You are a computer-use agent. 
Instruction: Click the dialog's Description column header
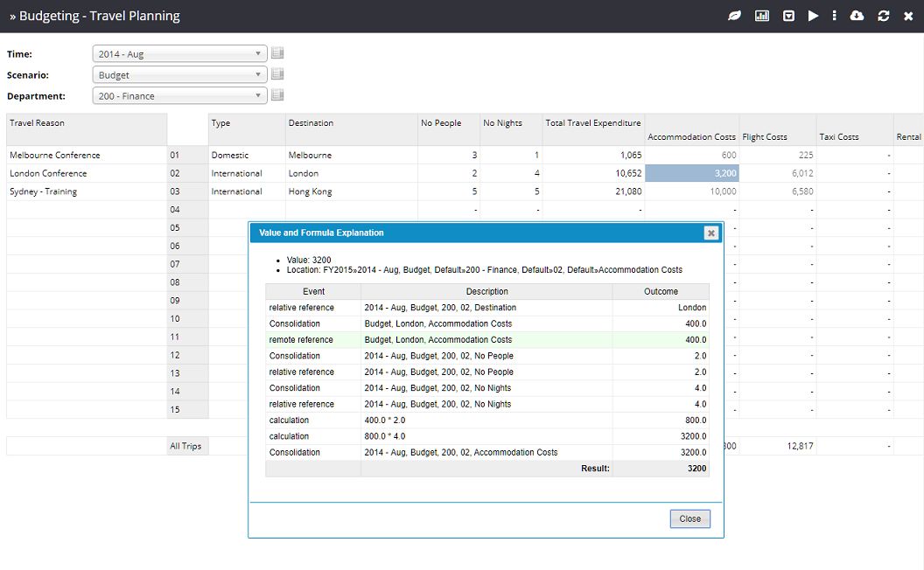tap(486, 291)
